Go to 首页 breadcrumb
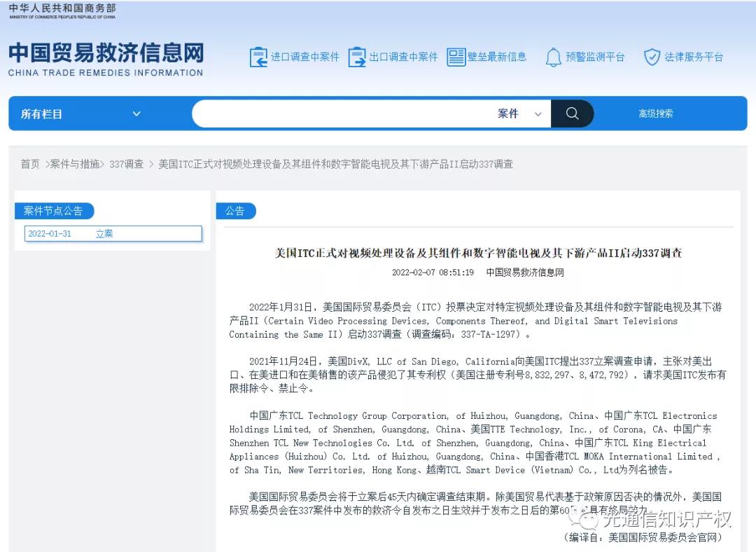 30,164
